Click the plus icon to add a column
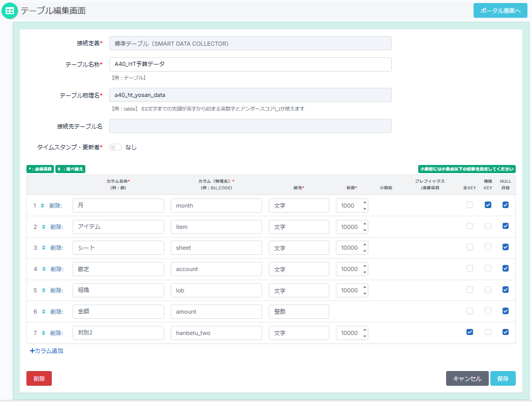 coord(33,350)
